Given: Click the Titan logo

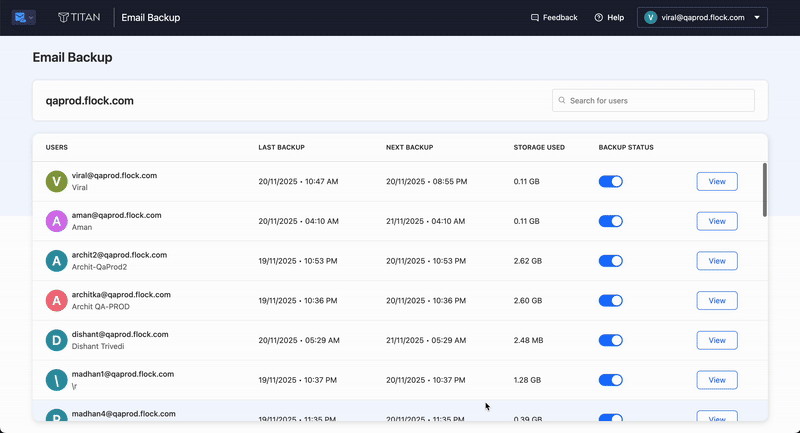Looking at the screenshot, I should coord(78,18).
